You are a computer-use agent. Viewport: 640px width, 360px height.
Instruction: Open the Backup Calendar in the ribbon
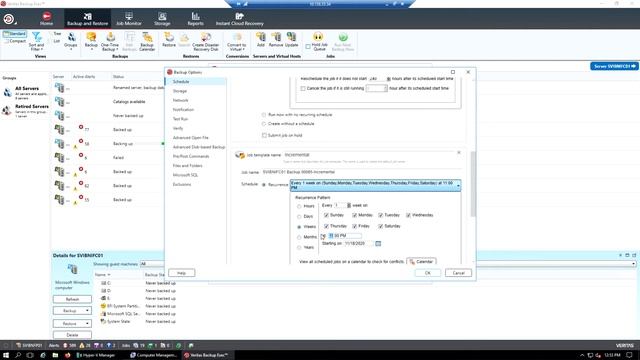click(x=147, y=42)
